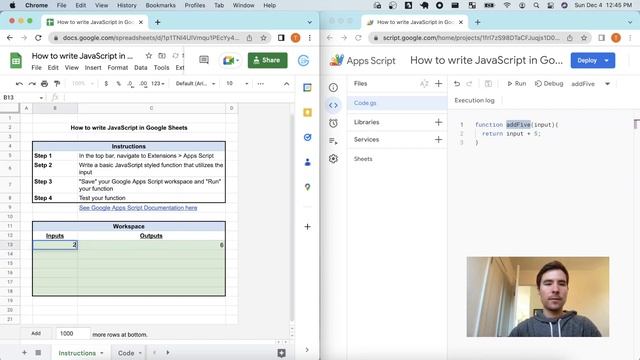Open Chrome History menu in menu bar
The width and height of the screenshot is (640, 360).
click(127, 5)
